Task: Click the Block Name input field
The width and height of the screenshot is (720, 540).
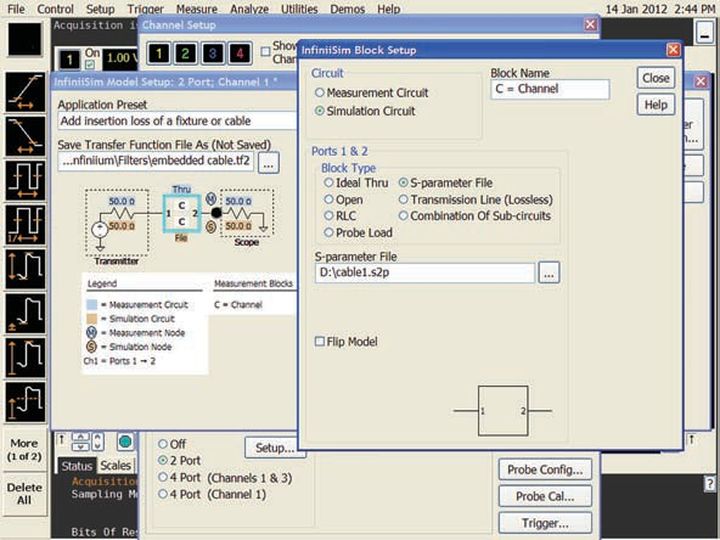Action: 550,89
